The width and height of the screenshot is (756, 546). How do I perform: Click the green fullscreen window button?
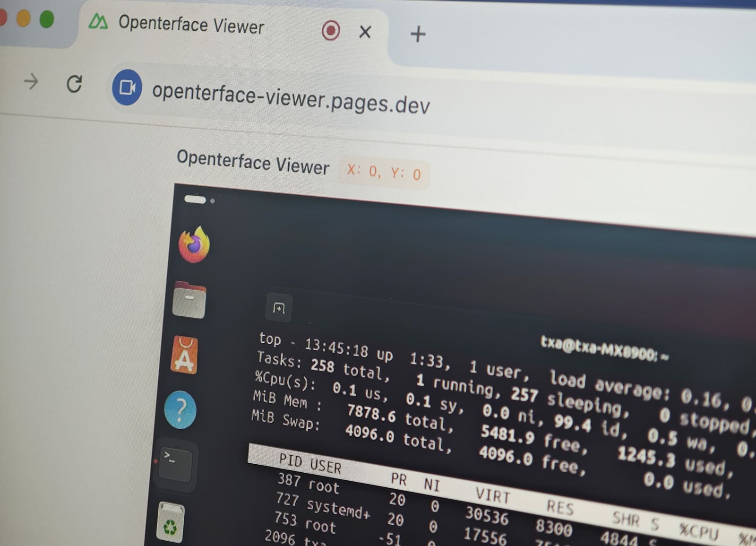(x=46, y=19)
